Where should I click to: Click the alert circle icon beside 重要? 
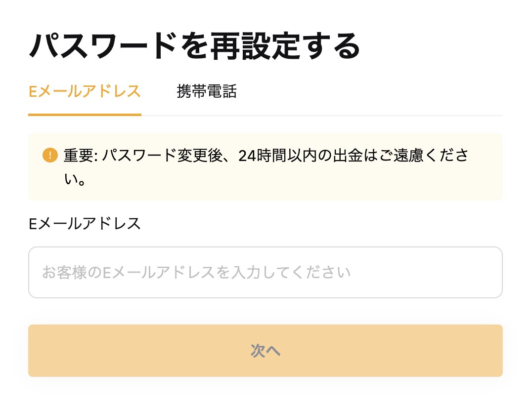(x=50, y=155)
